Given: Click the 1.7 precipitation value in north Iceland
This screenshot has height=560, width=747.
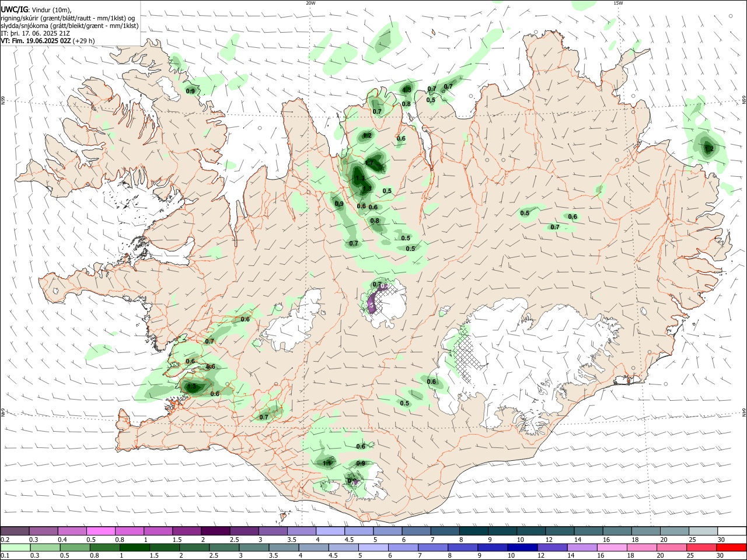Looking at the screenshot, I should coord(369,162).
